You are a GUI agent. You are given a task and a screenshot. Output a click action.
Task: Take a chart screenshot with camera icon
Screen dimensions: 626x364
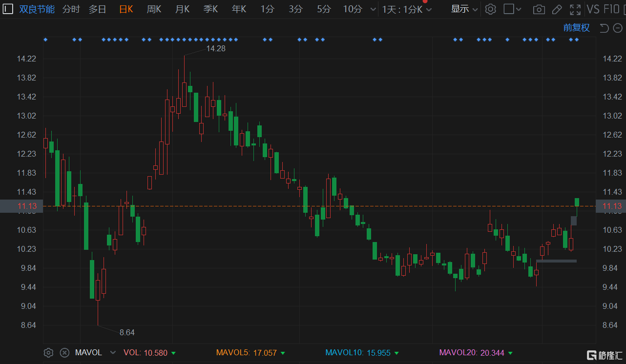pyautogui.click(x=539, y=9)
